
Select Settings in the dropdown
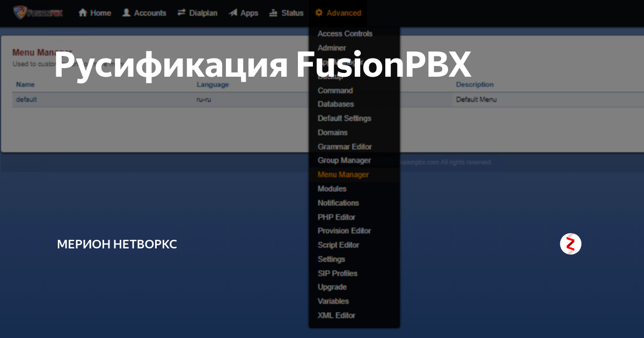(331, 259)
